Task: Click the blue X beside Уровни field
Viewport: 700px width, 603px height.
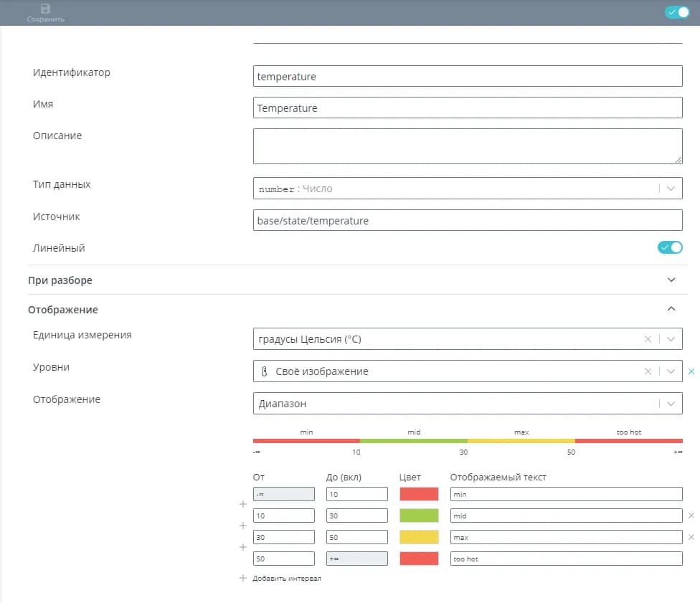Action: pyautogui.click(x=691, y=371)
